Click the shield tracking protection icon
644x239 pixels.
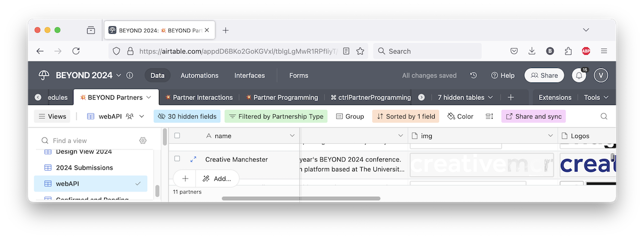click(x=116, y=51)
